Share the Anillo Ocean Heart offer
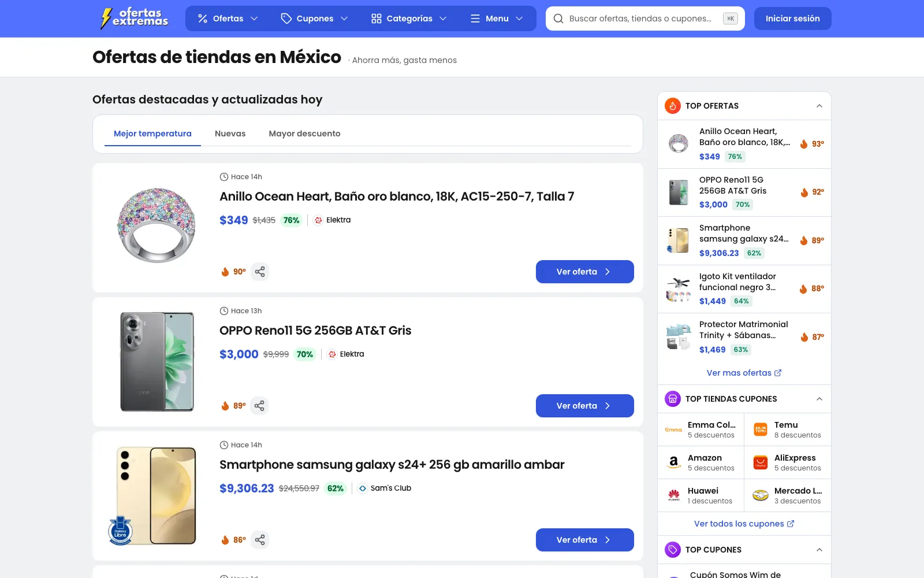This screenshot has height=578, width=924. coord(260,272)
